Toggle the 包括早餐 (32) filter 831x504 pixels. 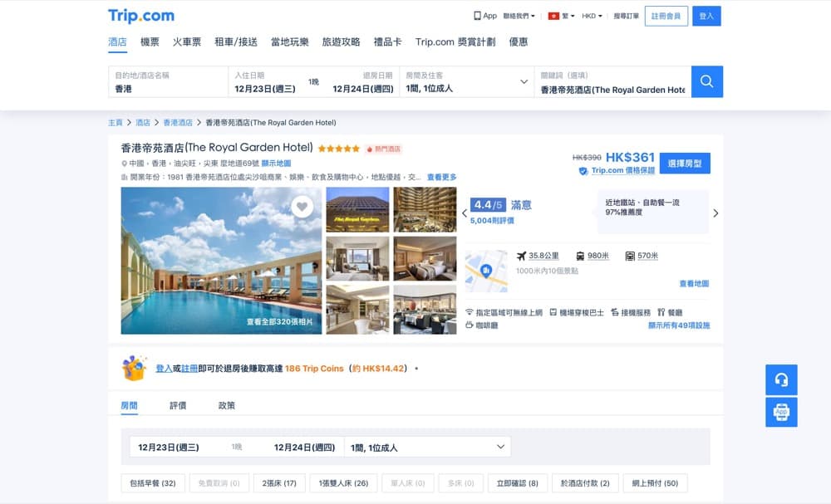tap(153, 482)
